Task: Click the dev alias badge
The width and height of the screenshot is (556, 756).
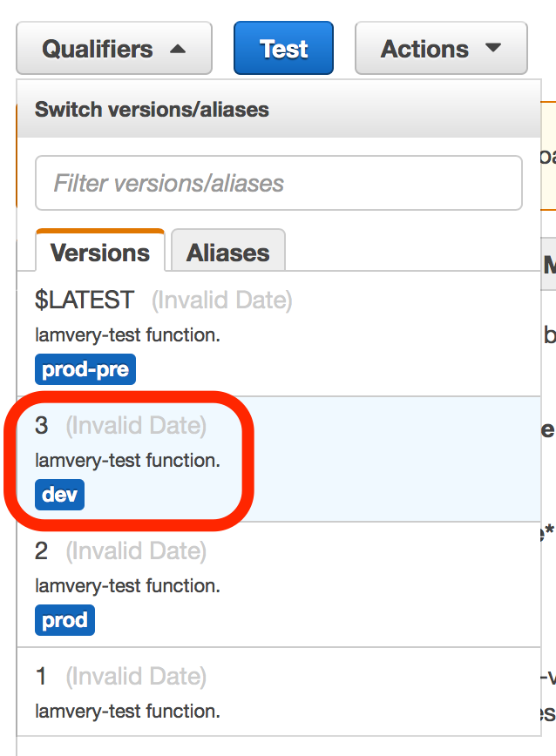Action: pyautogui.click(x=59, y=496)
